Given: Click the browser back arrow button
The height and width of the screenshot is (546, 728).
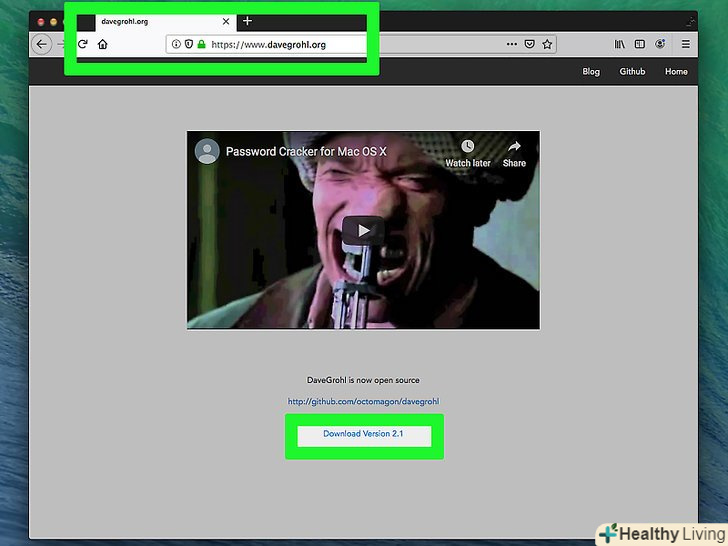Looking at the screenshot, I should tap(42, 45).
